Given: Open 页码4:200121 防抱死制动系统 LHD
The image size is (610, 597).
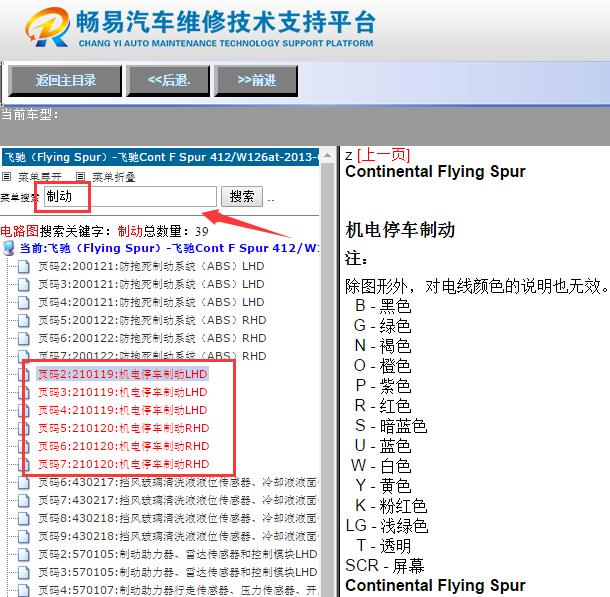Looking at the screenshot, I should pyautogui.click(x=151, y=302).
